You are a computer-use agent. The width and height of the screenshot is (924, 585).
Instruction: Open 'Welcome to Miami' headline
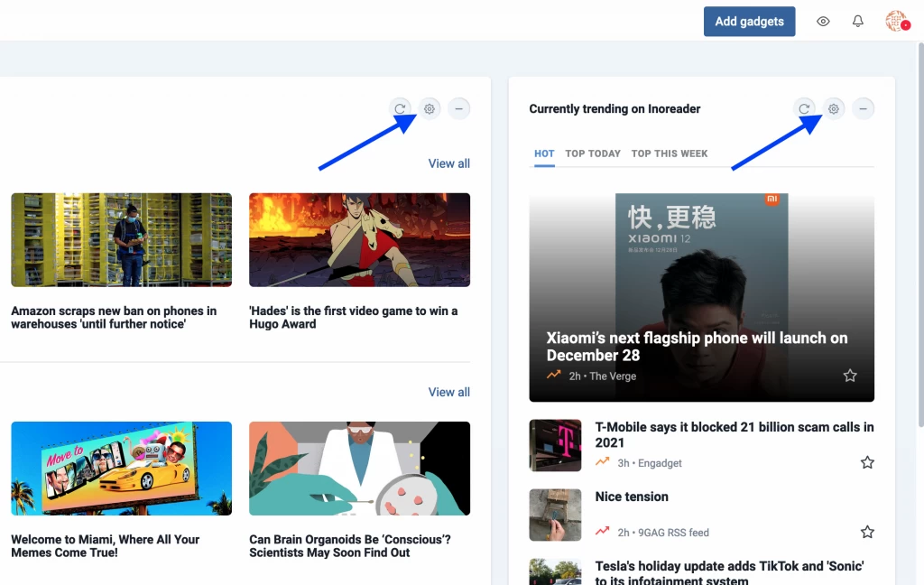pos(105,546)
